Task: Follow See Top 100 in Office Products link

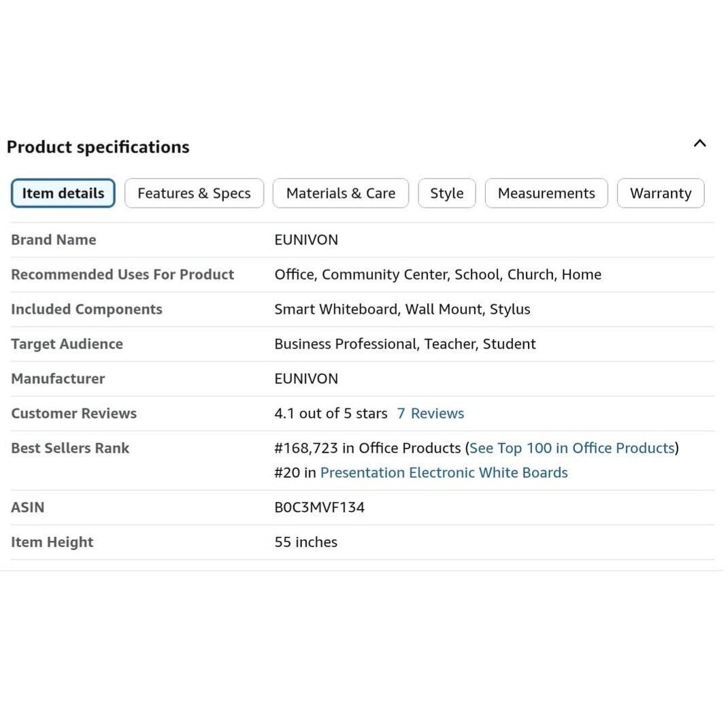Action: coord(572,449)
